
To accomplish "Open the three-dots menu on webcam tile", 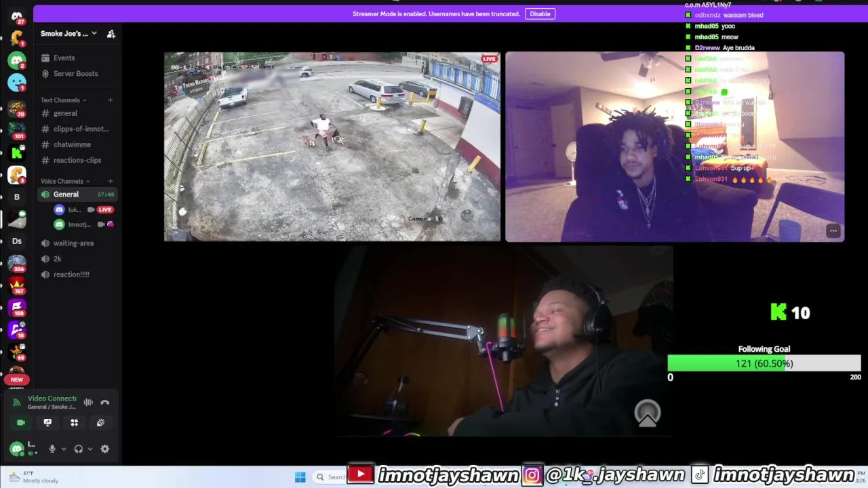I will point(833,231).
